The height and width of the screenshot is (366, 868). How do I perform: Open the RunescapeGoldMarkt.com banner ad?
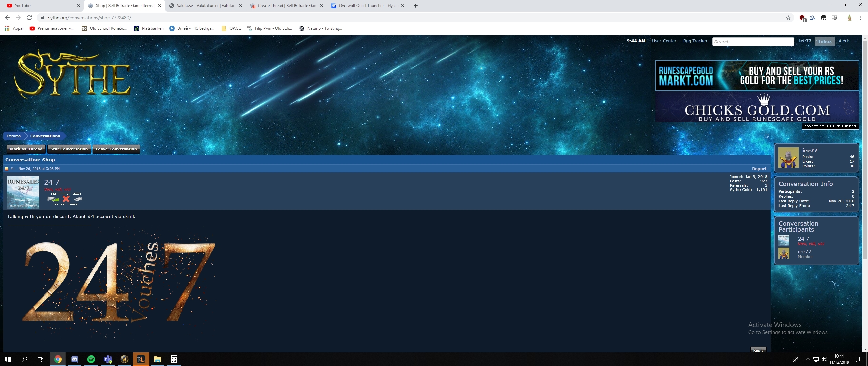point(757,76)
